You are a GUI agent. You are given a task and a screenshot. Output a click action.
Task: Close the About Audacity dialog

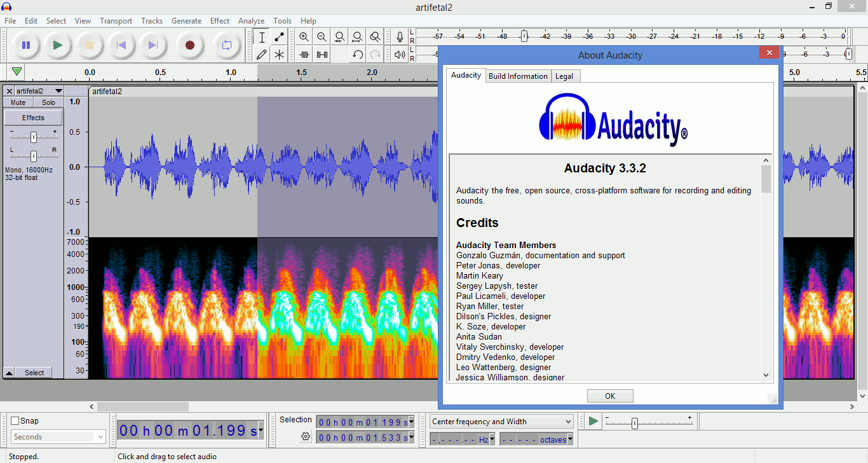[x=769, y=53]
